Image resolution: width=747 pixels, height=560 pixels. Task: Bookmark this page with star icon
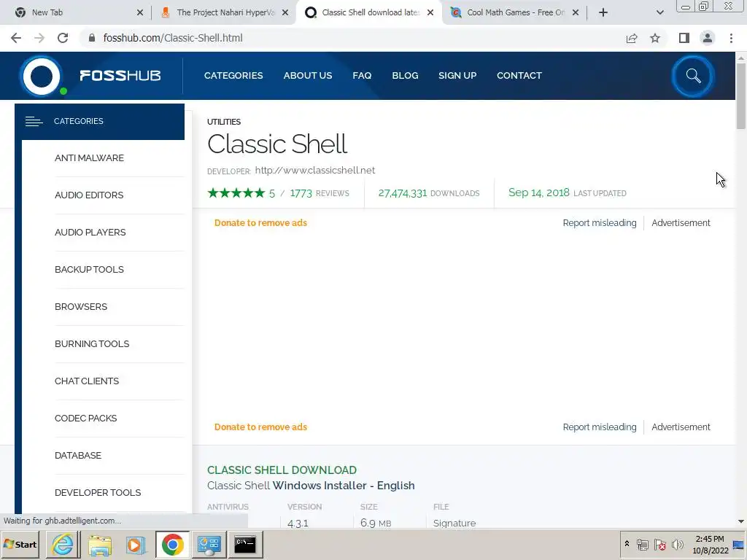[x=655, y=38]
